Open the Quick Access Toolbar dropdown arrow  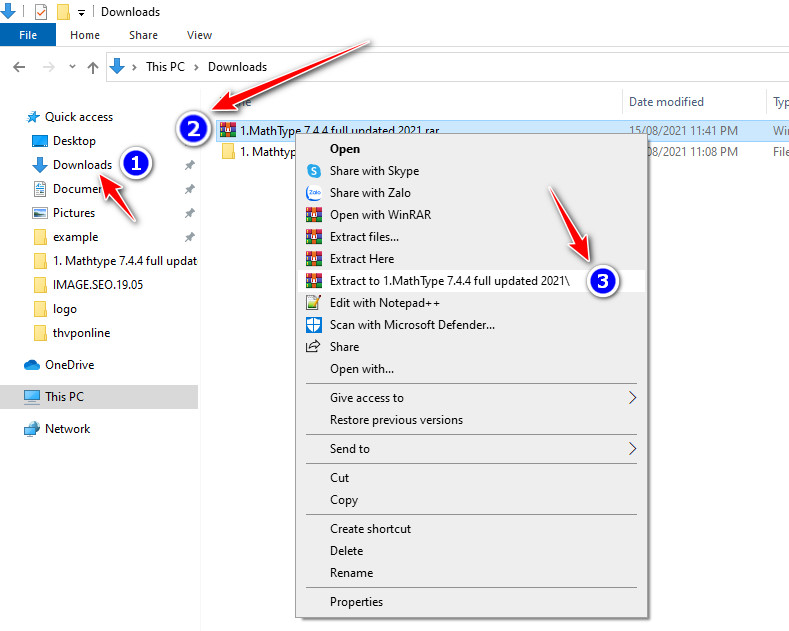(x=81, y=13)
